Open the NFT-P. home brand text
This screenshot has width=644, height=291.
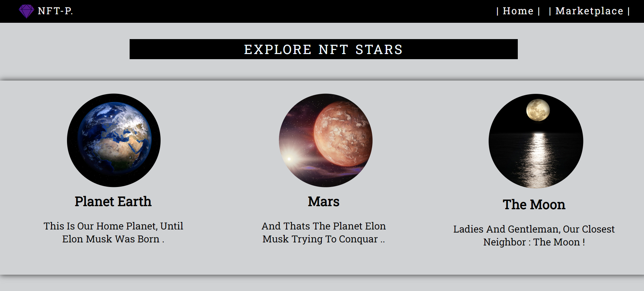pyautogui.click(x=55, y=11)
